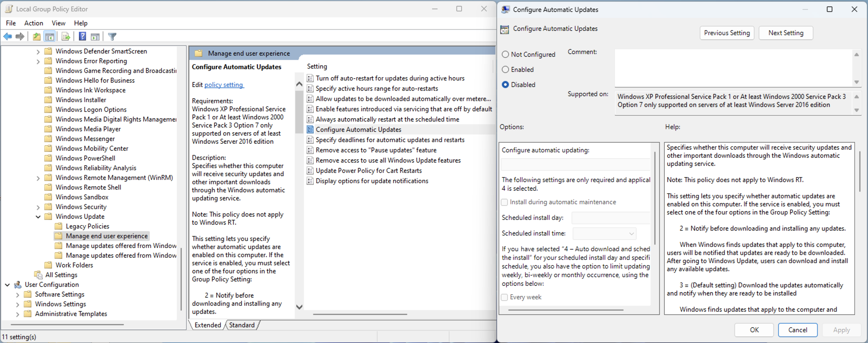Click All Settings node icon in tree
This screenshot has width=868, height=343.
(38, 275)
